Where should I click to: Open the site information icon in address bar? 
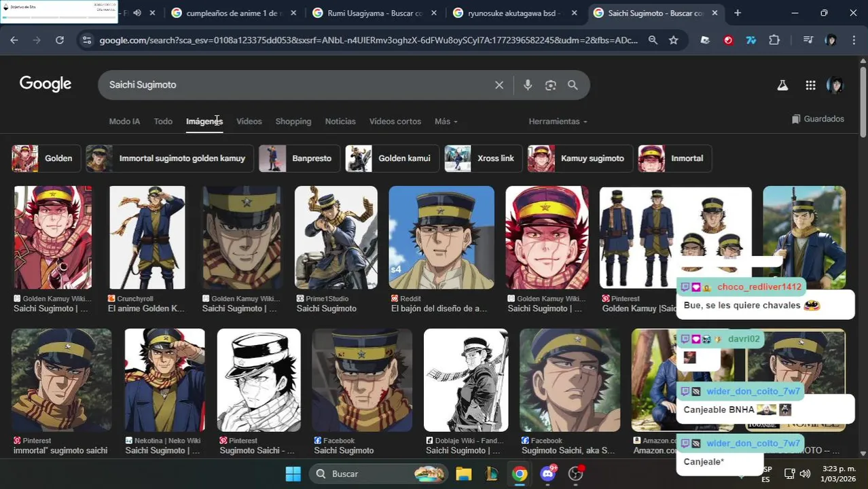point(86,40)
